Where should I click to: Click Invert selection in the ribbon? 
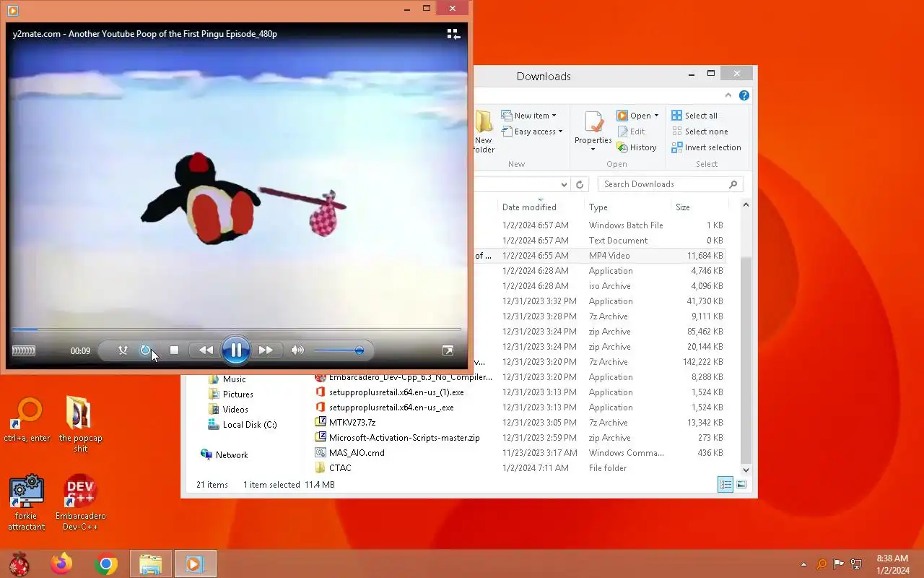coord(706,147)
